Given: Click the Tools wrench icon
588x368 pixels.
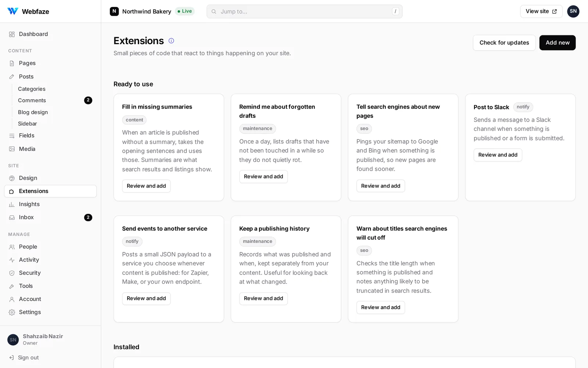Looking at the screenshot, I should click(12, 286).
